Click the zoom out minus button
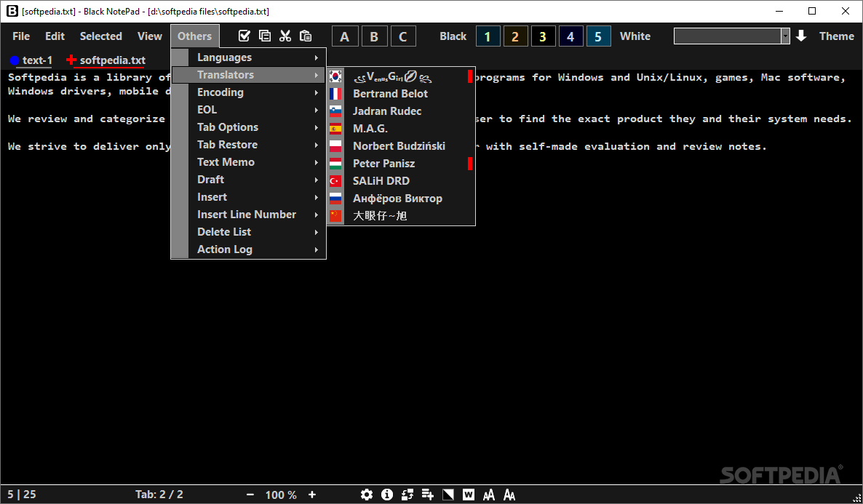The image size is (863, 504). pos(250,495)
